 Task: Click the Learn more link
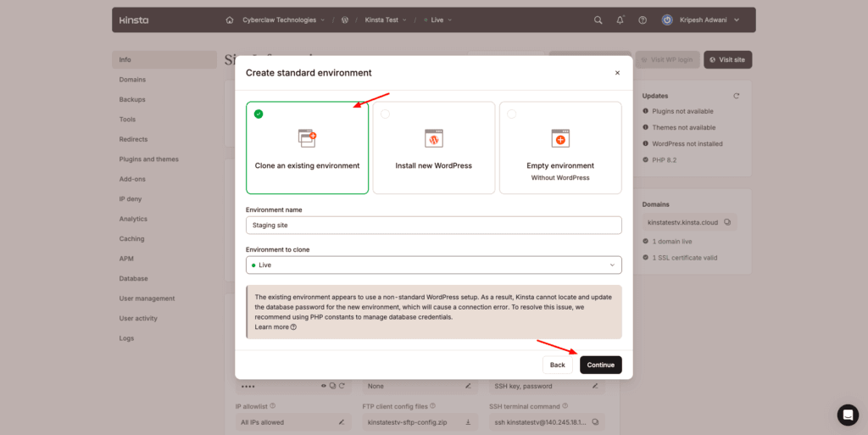272,327
